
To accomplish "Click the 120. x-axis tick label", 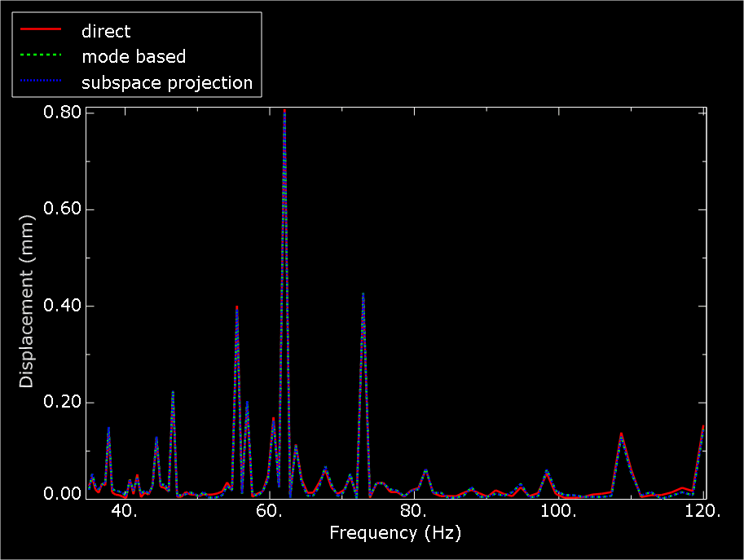I will pyautogui.click(x=703, y=511).
